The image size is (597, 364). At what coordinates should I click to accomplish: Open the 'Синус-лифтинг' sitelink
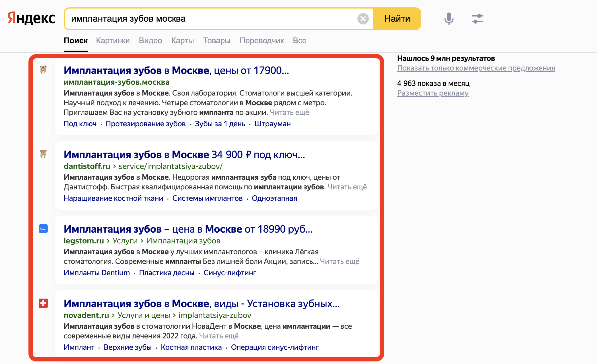click(x=230, y=273)
